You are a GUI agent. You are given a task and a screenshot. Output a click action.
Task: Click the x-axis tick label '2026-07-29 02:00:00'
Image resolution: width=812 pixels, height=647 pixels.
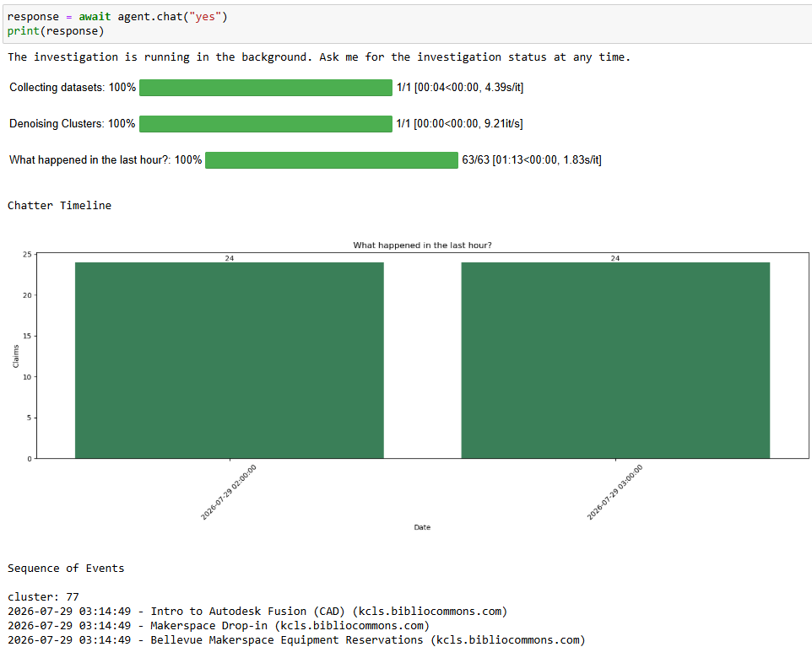(x=229, y=493)
